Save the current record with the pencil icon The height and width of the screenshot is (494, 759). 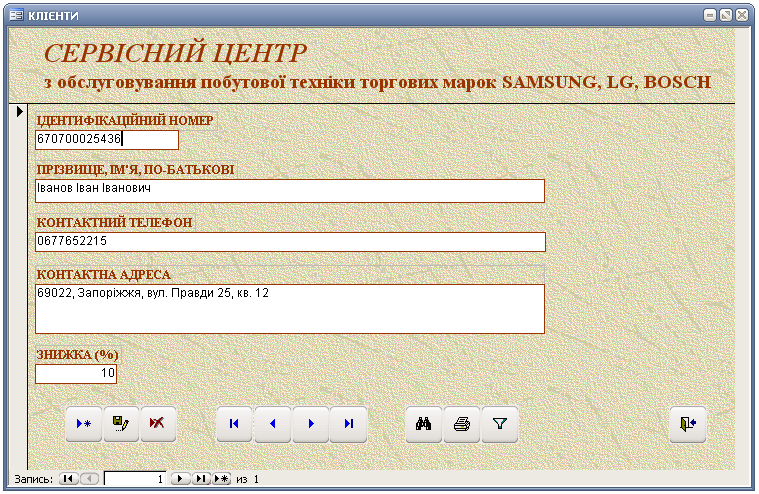tap(121, 424)
